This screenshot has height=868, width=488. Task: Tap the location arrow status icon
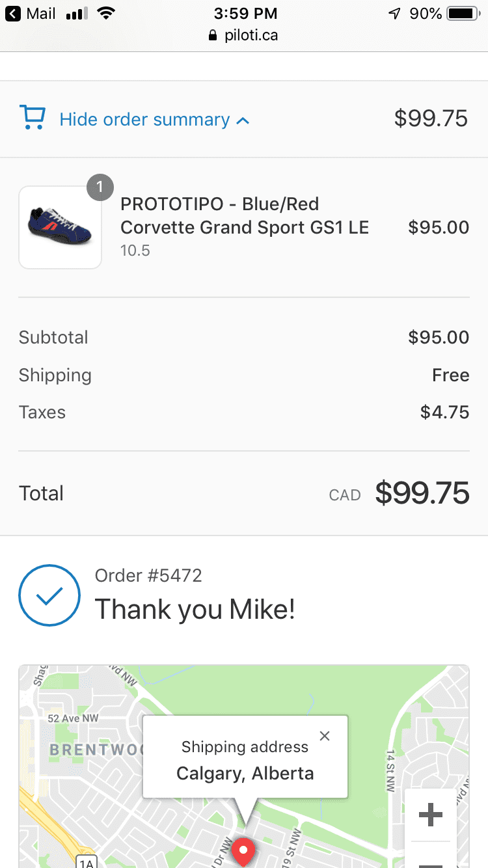point(394,13)
